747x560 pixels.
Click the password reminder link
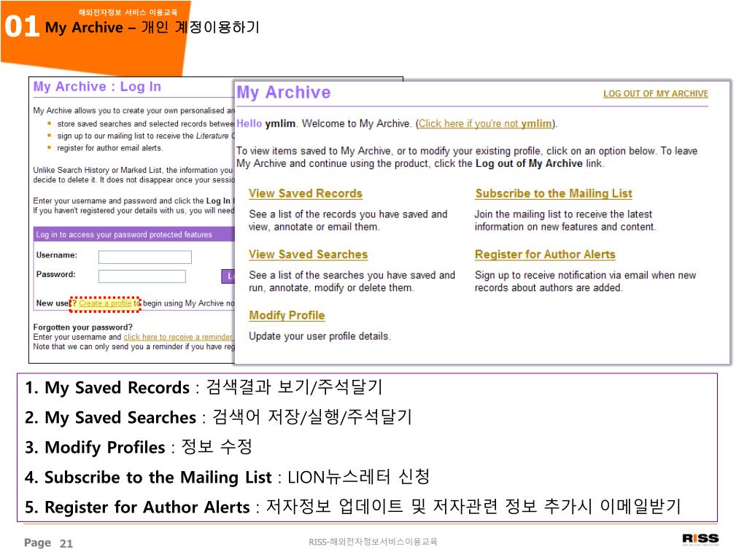click(178, 337)
